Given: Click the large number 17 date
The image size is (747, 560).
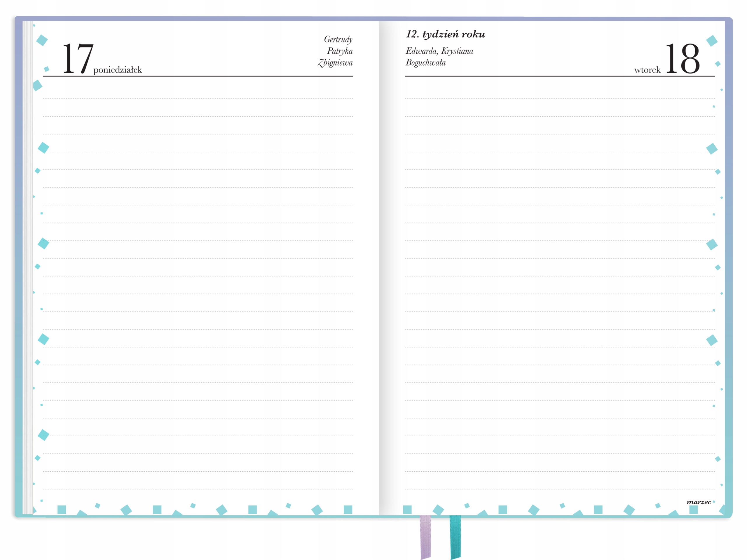Looking at the screenshot, I should 78,58.
